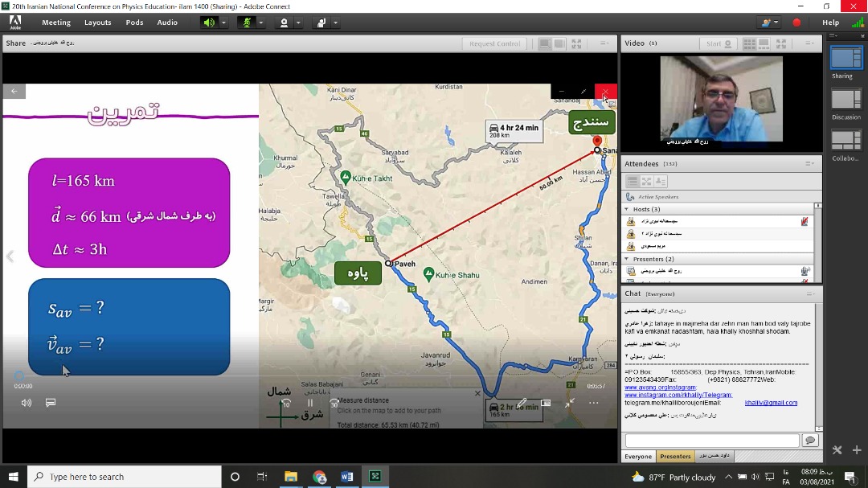The image size is (868, 488).
Task: Toggle the microphone icon in toolbar
Action: coord(248,23)
